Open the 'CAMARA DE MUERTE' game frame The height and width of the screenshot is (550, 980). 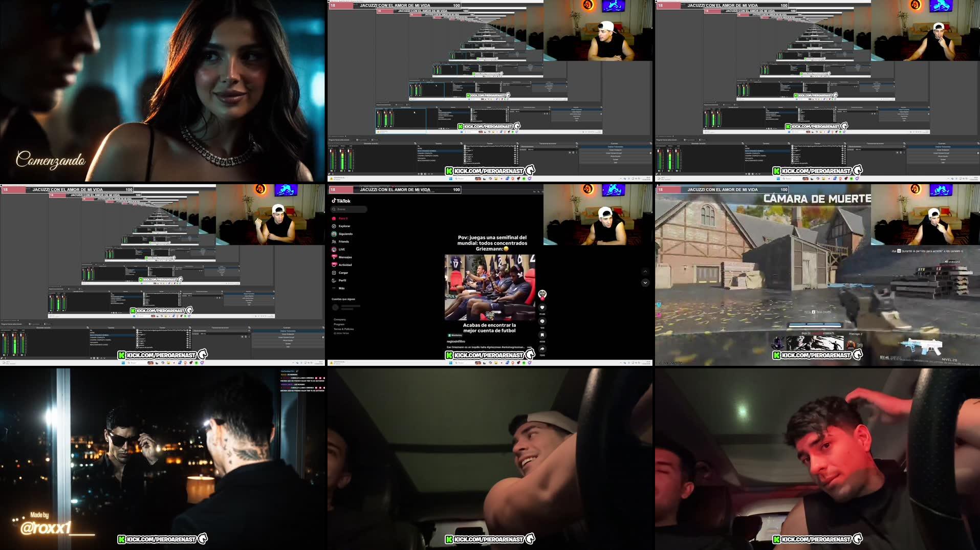[x=817, y=275]
